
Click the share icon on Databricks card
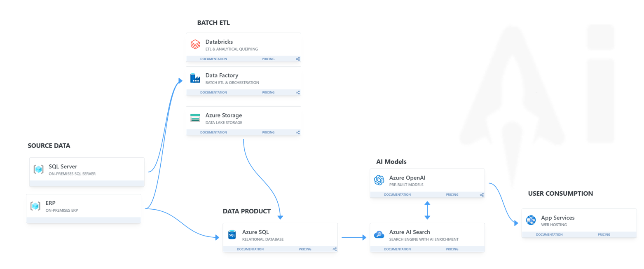click(298, 59)
